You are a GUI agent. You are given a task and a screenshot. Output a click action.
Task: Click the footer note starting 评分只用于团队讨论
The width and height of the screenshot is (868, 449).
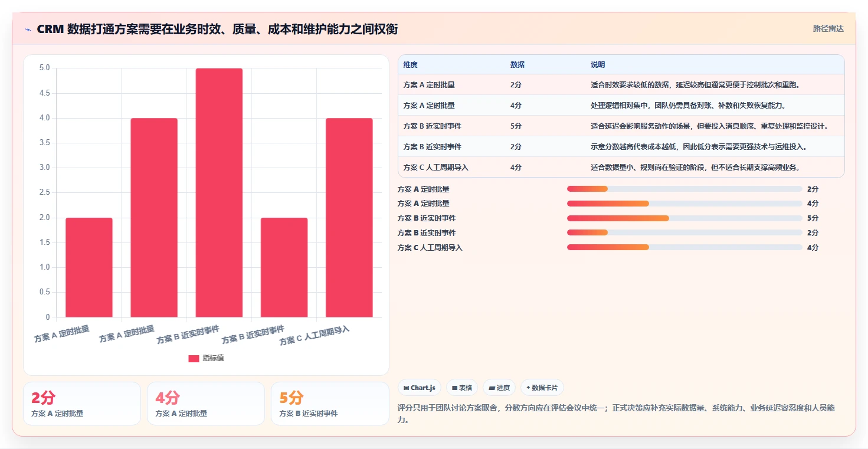click(x=617, y=414)
